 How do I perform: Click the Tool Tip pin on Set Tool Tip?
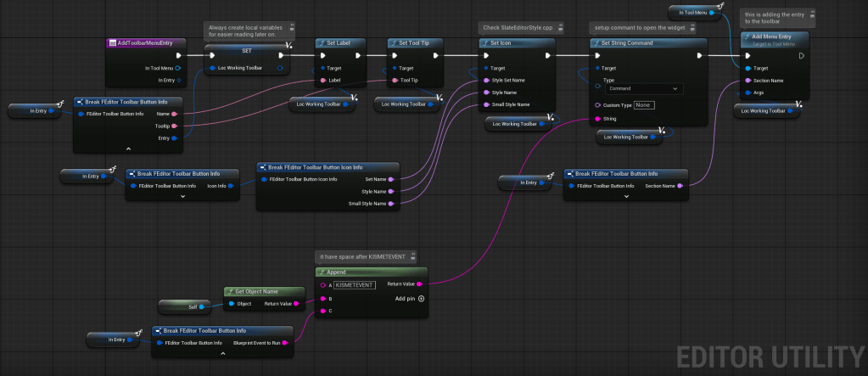[x=395, y=81]
